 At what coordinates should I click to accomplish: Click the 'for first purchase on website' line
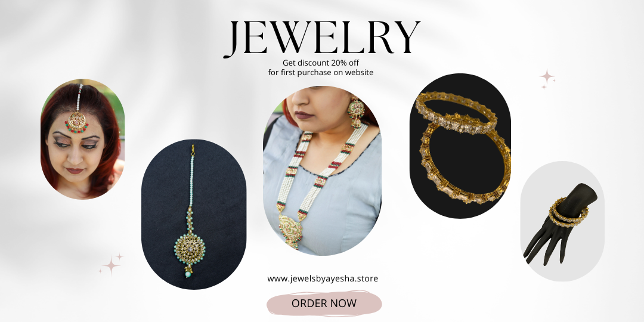[321, 72]
